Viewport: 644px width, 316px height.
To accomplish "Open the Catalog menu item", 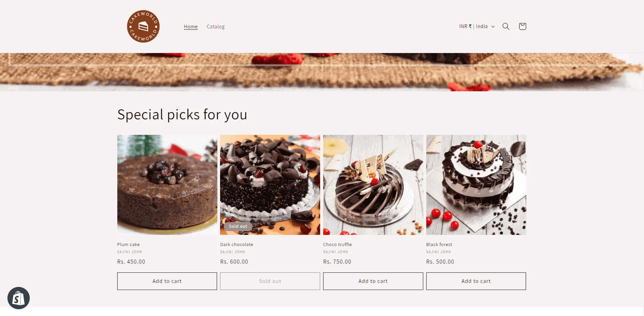I will [x=216, y=27].
